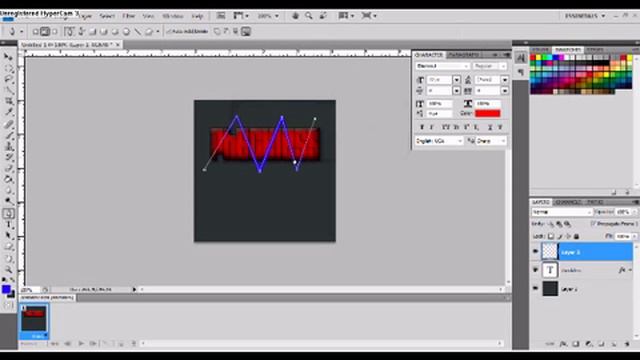640x360 pixels.
Task: Click Delete layer trash icon
Action: click(627, 344)
